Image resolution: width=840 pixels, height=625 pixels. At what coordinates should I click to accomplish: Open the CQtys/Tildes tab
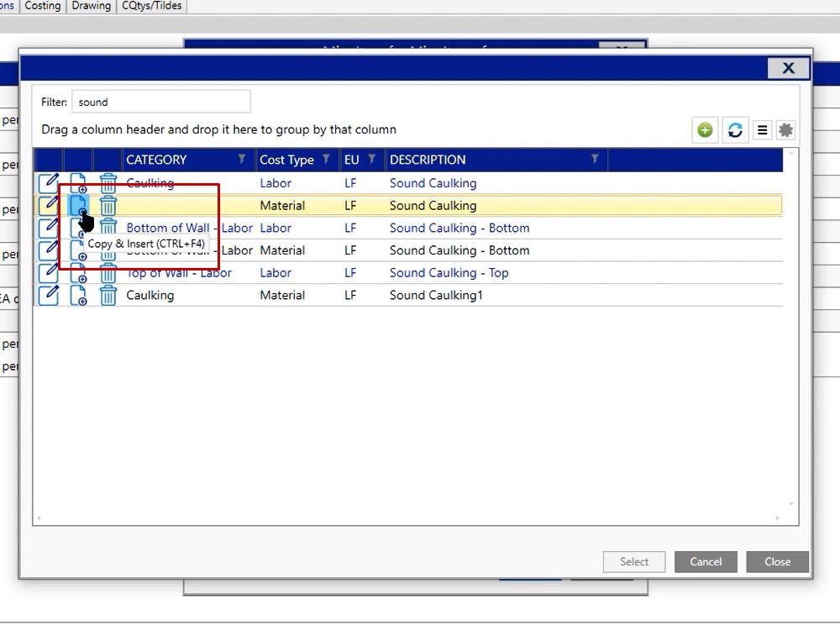152,6
